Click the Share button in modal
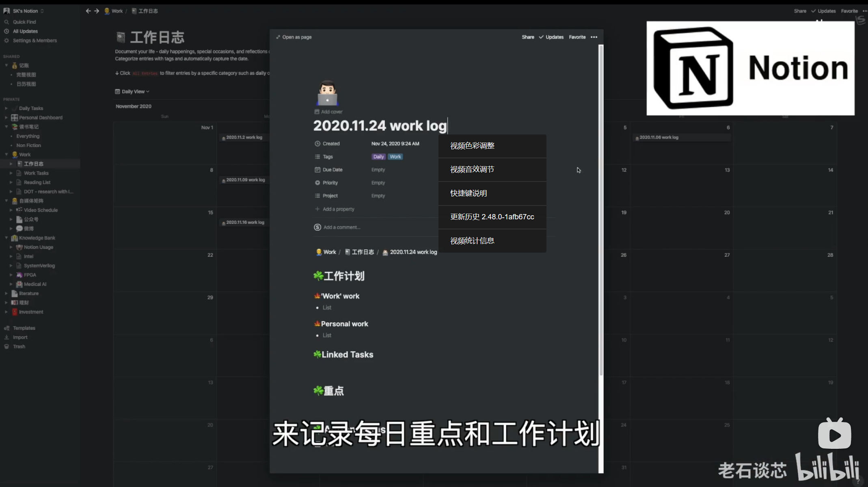Image resolution: width=868 pixels, height=487 pixels. 528,37
